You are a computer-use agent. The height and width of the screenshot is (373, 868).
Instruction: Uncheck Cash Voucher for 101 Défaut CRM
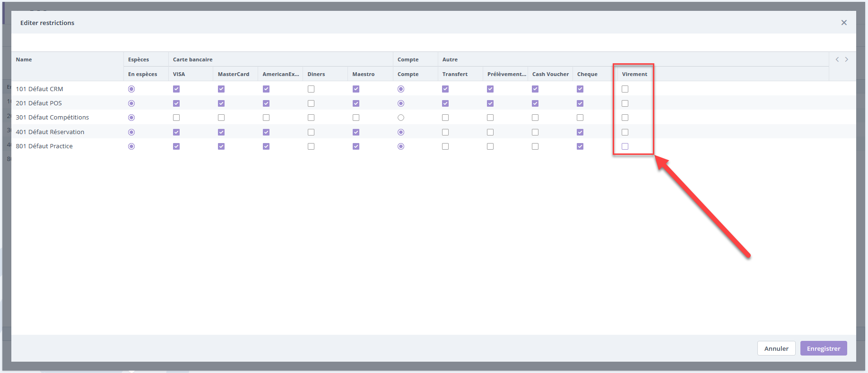coord(535,89)
